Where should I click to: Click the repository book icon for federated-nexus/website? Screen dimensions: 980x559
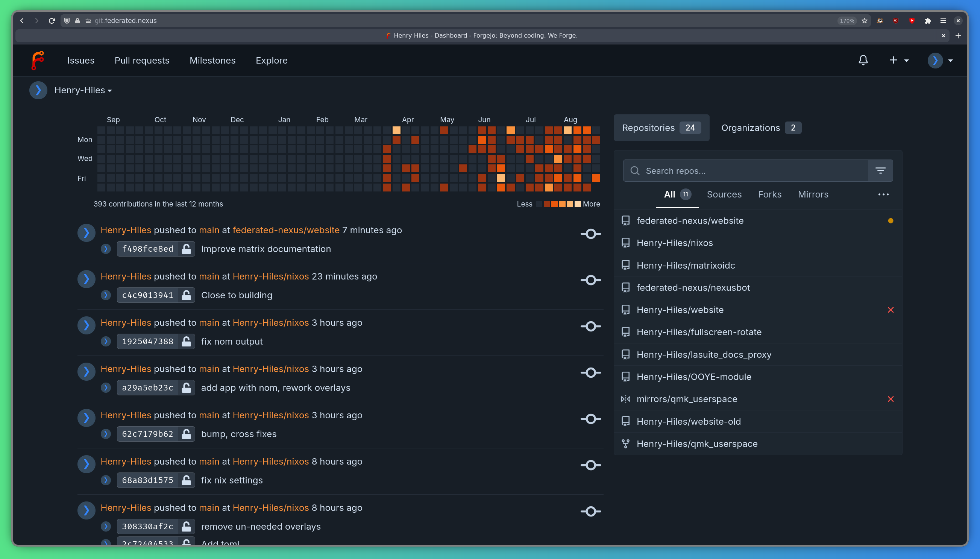pyautogui.click(x=625, y=220)
